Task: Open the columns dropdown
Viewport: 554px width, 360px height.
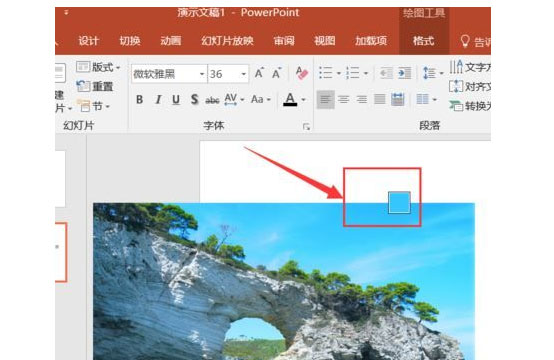Action: (x=426, y=100)
